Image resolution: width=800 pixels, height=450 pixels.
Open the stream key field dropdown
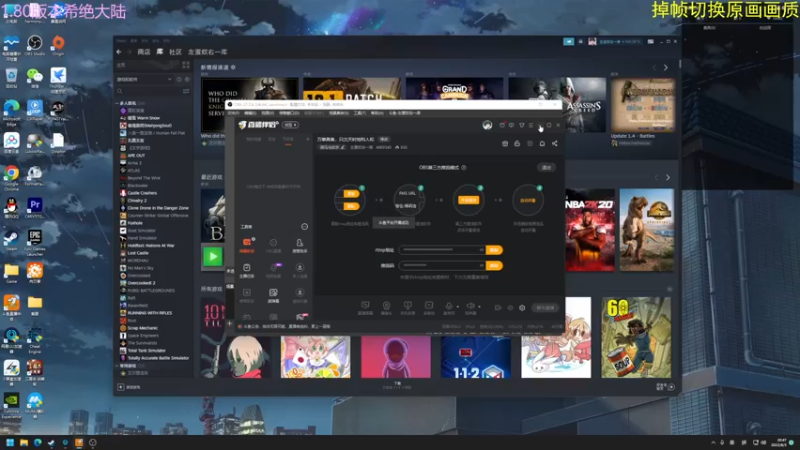pos(481,266)
